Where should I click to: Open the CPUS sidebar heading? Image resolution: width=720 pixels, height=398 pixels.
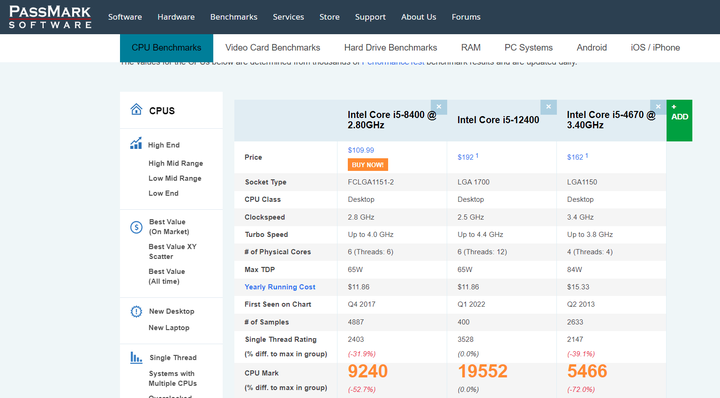tap(162, 111)
